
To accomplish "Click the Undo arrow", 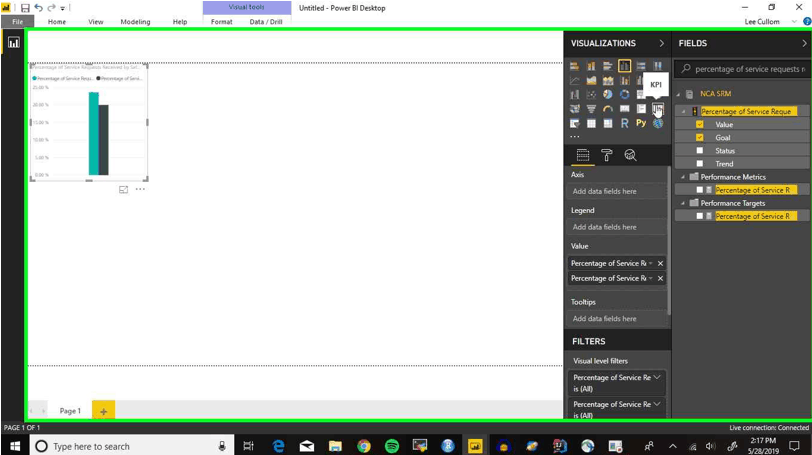I will 38,8.
